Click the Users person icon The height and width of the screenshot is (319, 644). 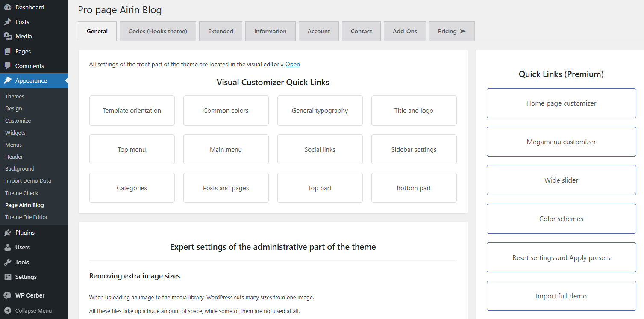pyautogui.click(x=8, y=247)
